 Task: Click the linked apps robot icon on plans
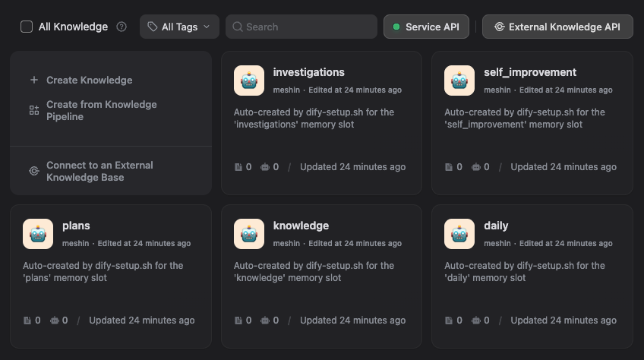pos(54,321)
